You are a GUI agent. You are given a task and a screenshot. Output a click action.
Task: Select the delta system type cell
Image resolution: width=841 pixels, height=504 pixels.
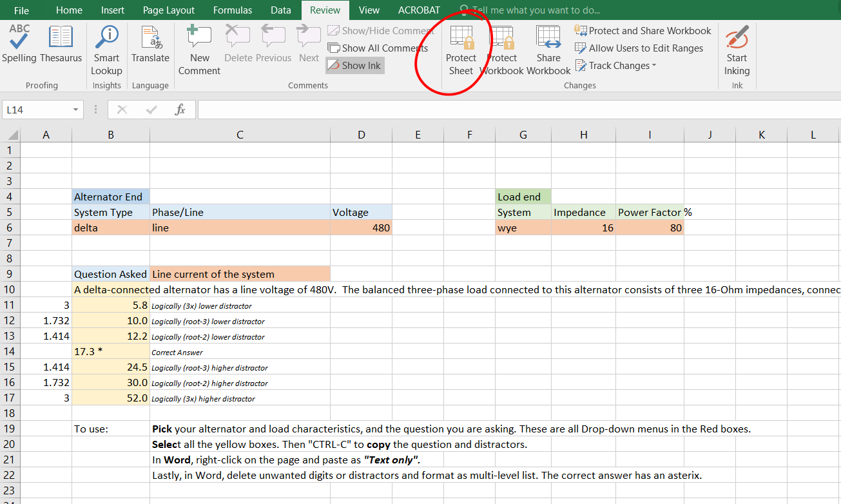(x=111, y=228)
